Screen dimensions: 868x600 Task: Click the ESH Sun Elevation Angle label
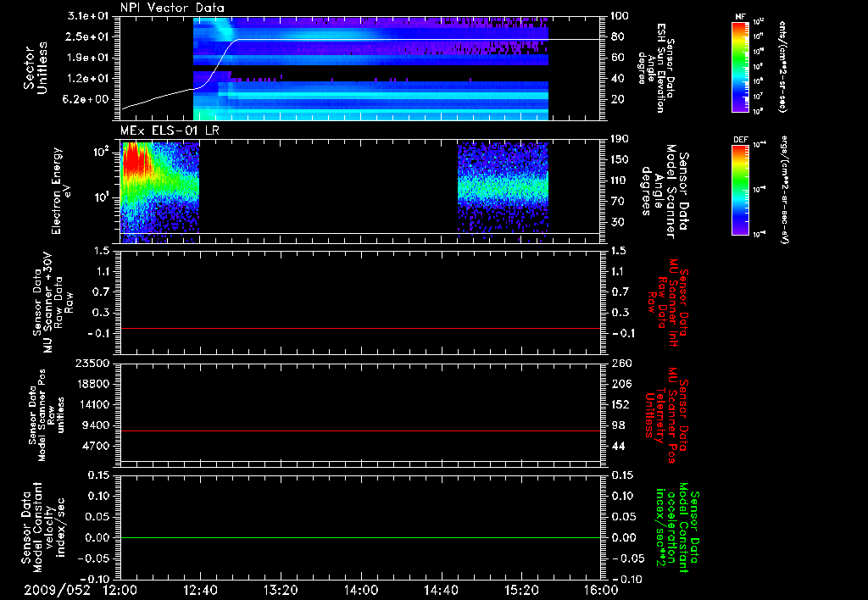tap(657, 68)
